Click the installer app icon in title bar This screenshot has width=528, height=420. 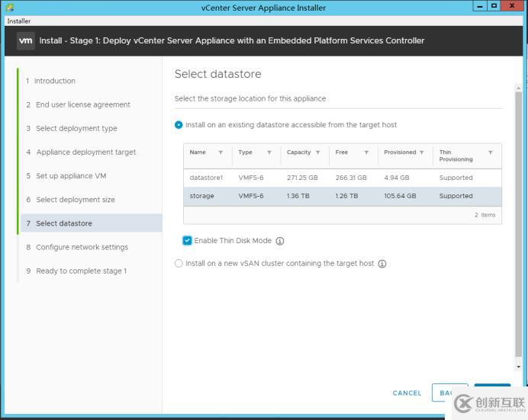(10, 8)
